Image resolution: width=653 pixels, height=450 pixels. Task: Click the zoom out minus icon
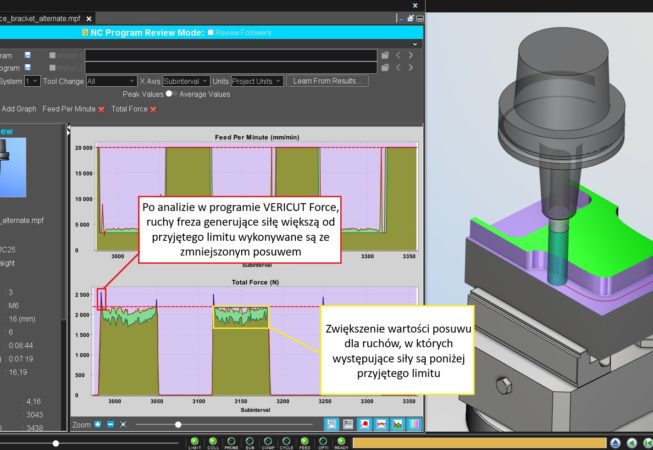click(109, 425)
